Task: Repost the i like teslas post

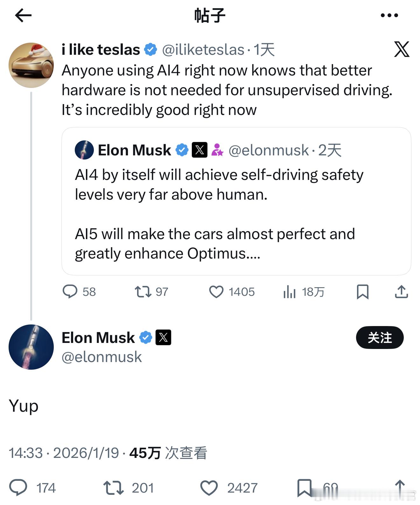Action: pyautogui.click(x=143, y=291)
